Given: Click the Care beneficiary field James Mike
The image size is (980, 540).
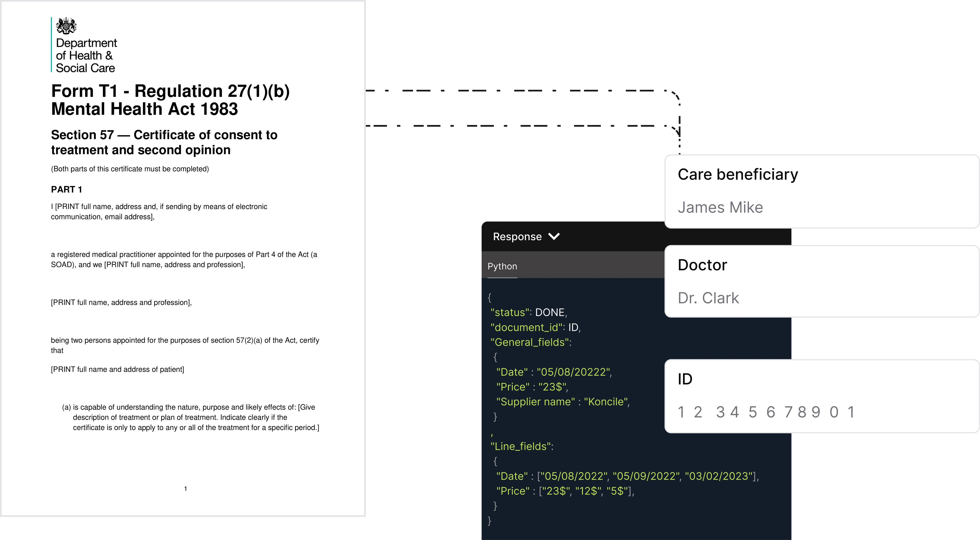Looking at the screenshot, I should point(720,208).
